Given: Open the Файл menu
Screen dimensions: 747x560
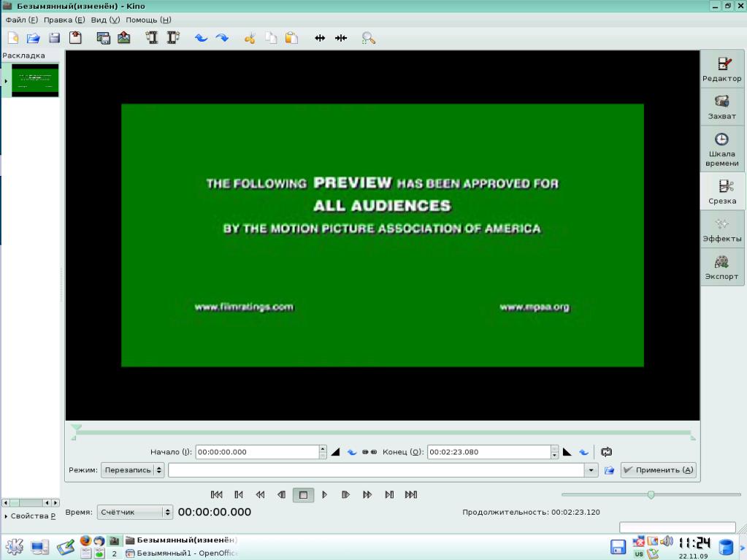Looking at the screenshot, I should (21, 20).
